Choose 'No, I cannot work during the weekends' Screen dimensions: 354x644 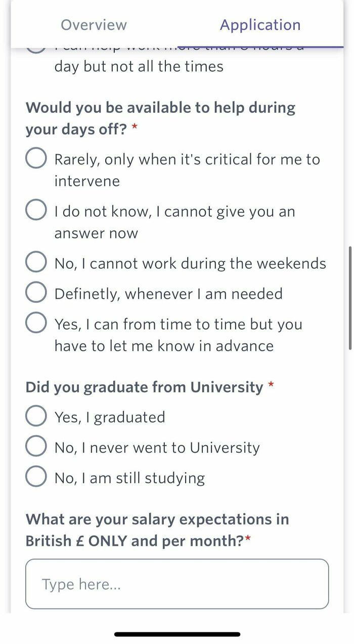click(x=36, y=262)
